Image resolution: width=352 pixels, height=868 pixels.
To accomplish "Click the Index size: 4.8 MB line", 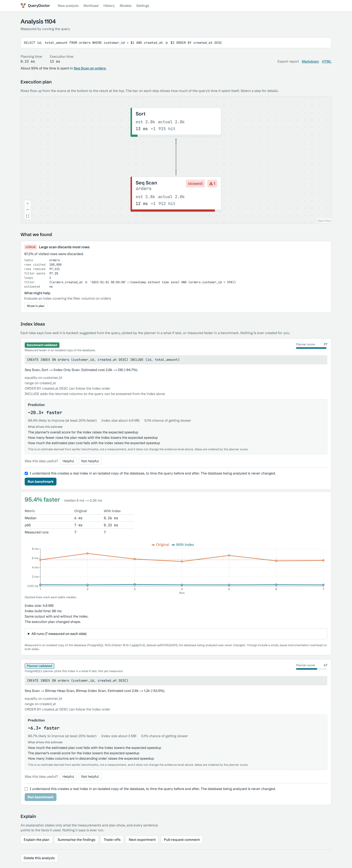I will click(39, 606).
